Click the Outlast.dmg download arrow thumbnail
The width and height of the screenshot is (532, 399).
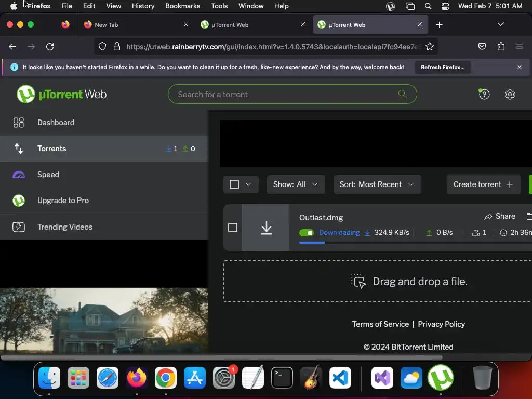coord(267,228)
